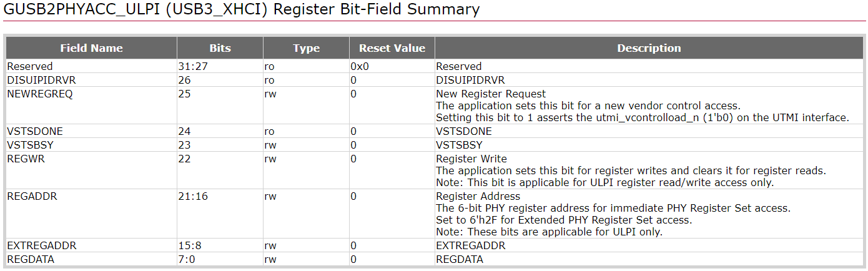
Task: Click the 'Register Address' description text
Action: 478,196
